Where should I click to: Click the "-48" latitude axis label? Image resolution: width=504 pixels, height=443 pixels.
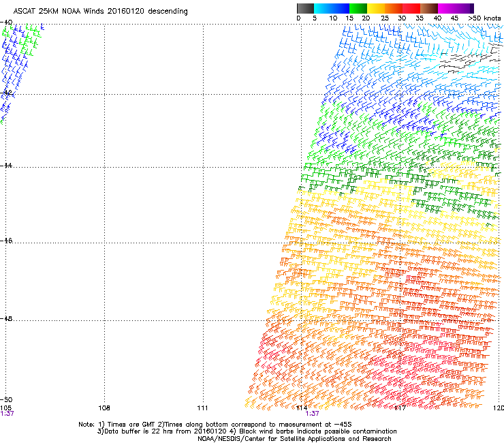[6, 318]
